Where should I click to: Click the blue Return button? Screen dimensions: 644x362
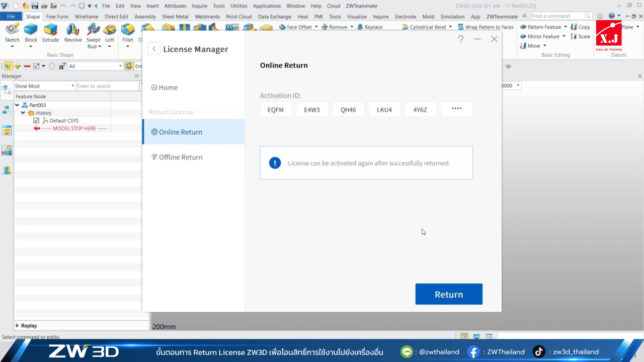click(x=448, y=294)
